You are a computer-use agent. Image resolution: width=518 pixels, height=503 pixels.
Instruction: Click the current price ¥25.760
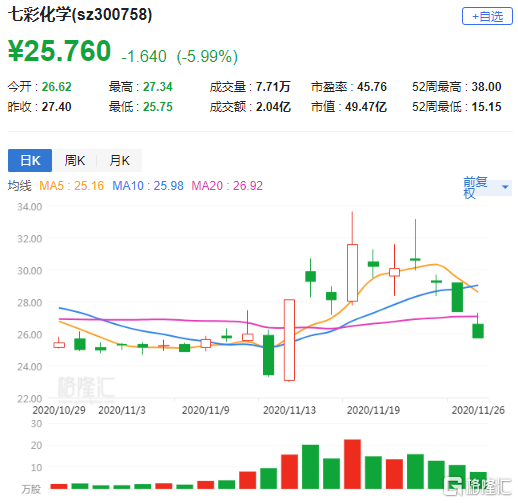pyautogui.click(x=60, y=51)
